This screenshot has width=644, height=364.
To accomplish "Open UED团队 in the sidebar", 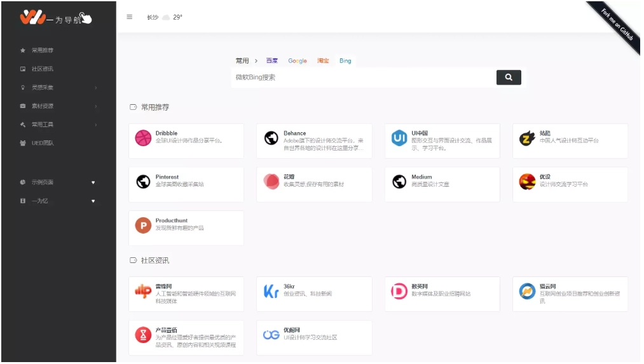I will [43, 143].
